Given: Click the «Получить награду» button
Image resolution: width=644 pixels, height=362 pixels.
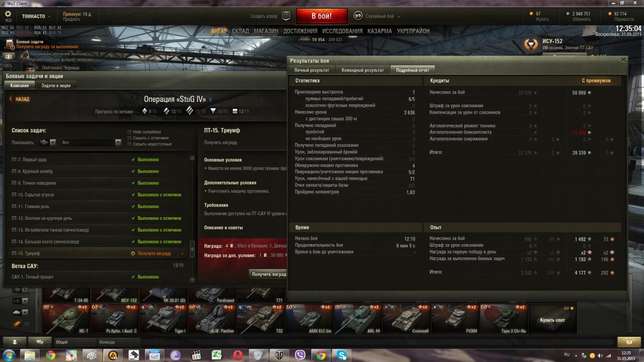Looking at the screenshot, I should [269, 274].
